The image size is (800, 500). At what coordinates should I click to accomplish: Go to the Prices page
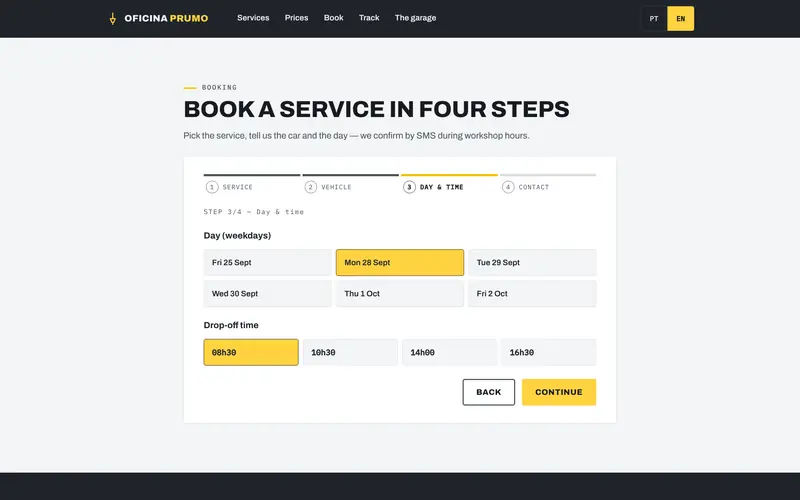(296, 18)
